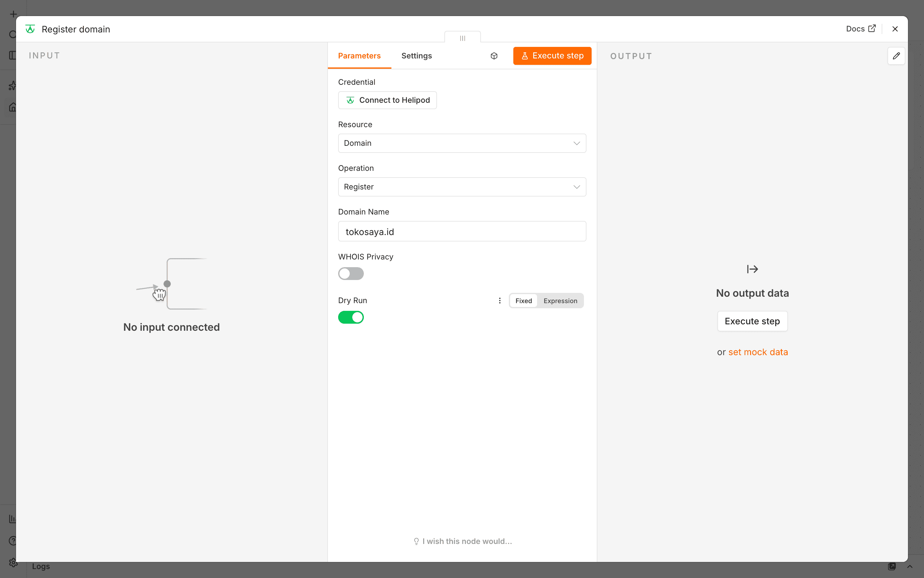Edit output with the pencil icon

[896, 56]
